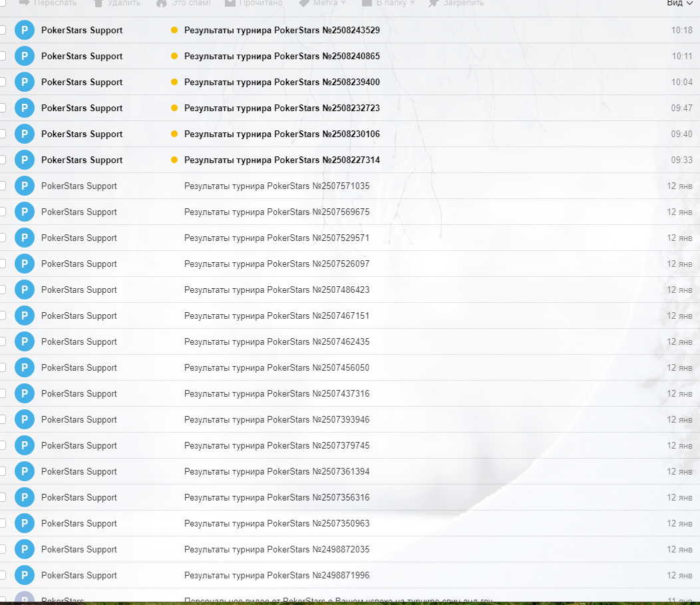
Task: Click the 10:18 timestamp of the top email
Action: [681, 31]
